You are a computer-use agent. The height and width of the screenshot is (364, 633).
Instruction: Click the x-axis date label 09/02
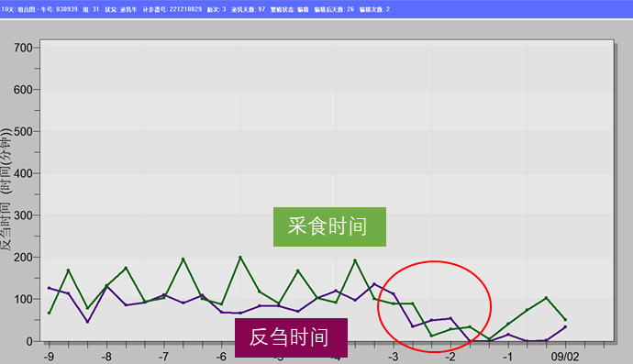tap(565, 357)
